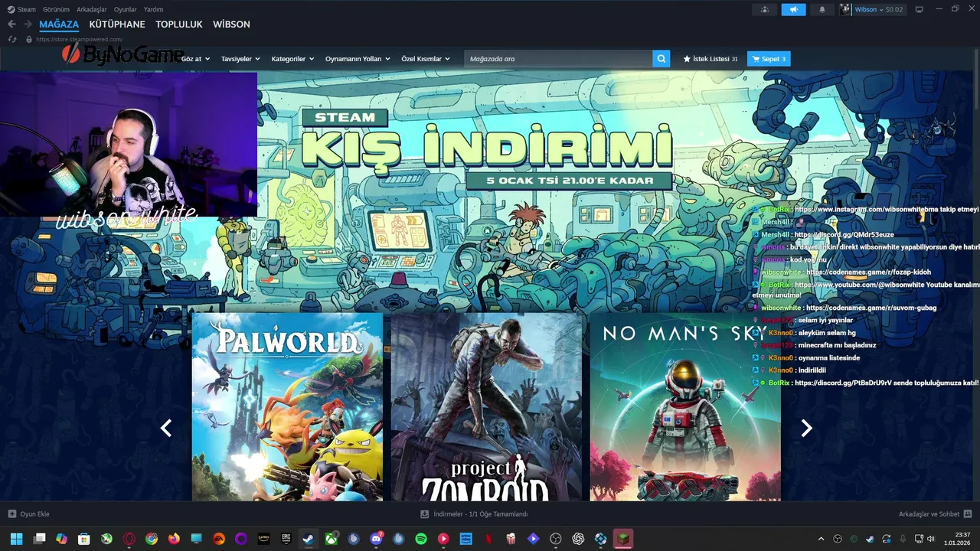Open the friends activity icon in title bar
980x551 pixels.
[x=764, y=9]
